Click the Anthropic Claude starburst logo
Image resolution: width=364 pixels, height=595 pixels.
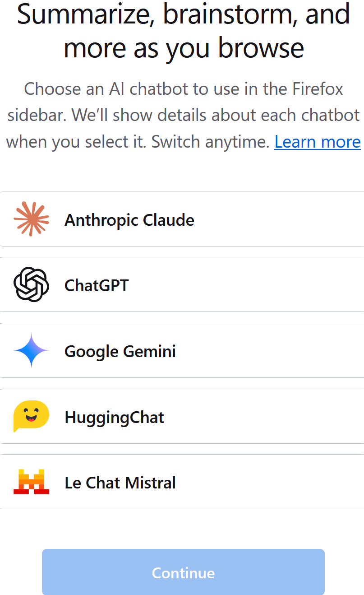pyautogui.click(x=31, y=219)
